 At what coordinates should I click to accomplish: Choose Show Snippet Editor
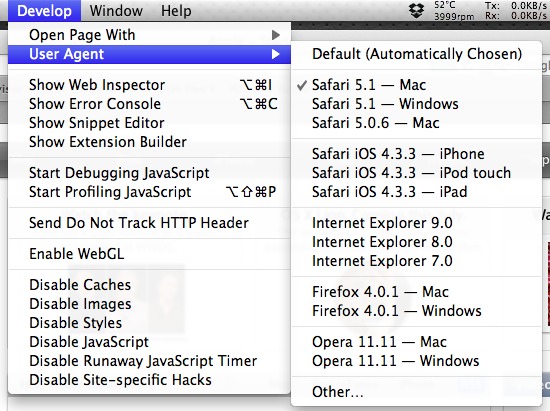[x=149, y=123]
